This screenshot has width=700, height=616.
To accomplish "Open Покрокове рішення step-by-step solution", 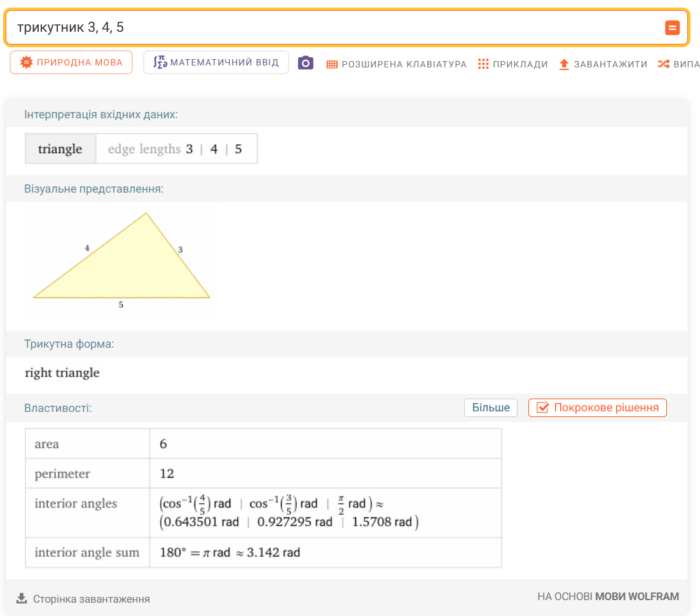I will (597, 407).
